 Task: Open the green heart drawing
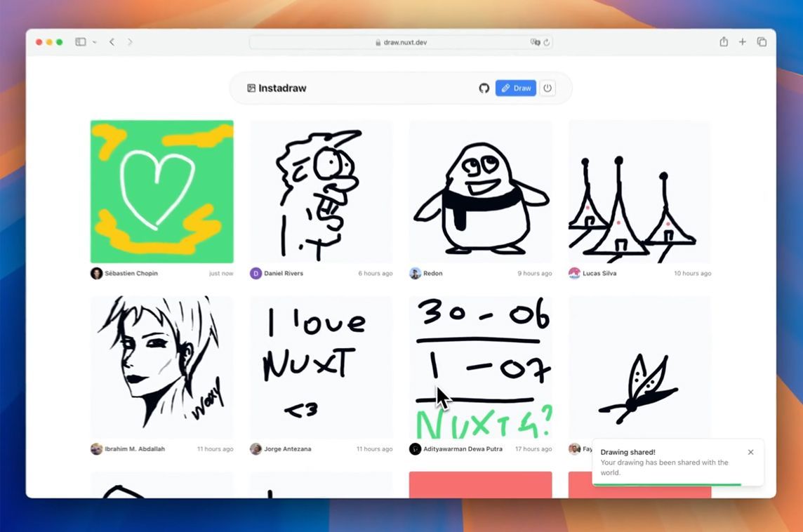coord(162,192)
